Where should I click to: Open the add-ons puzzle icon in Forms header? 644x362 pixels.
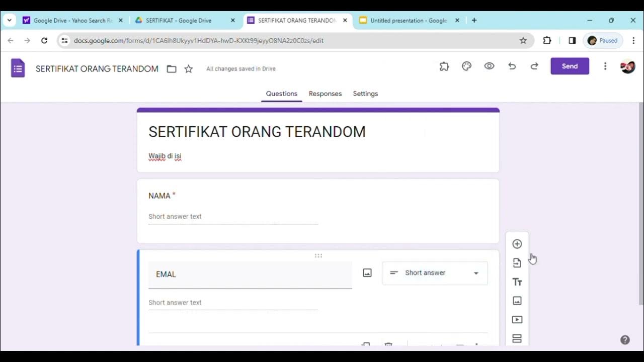444,66
